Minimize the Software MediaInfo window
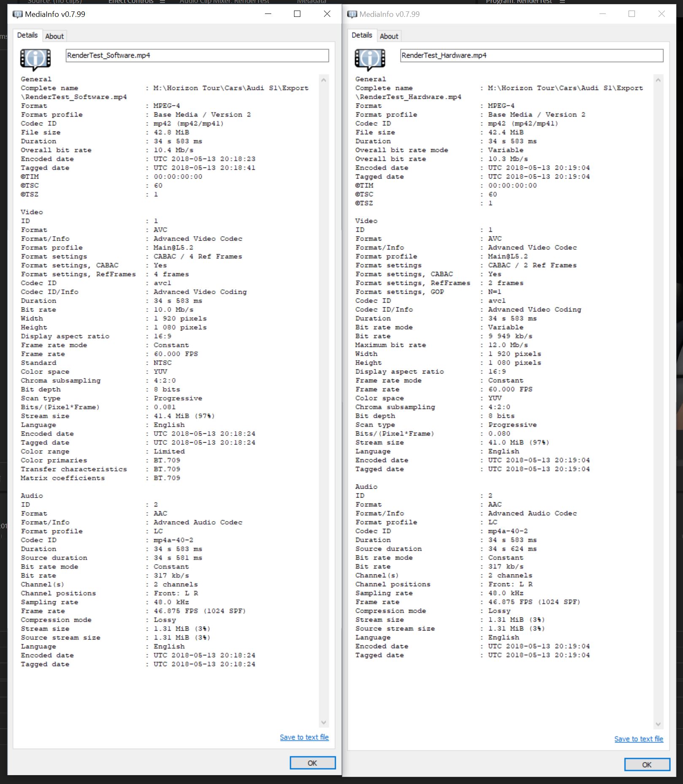 pyautogui.click(x=268, y=14)
